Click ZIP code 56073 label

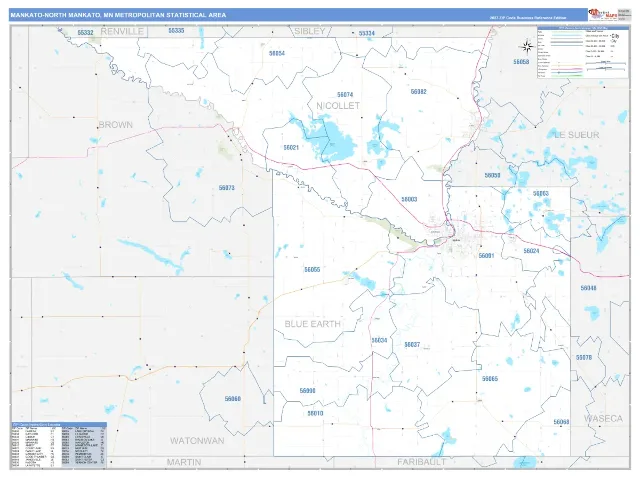coord(227,188)
